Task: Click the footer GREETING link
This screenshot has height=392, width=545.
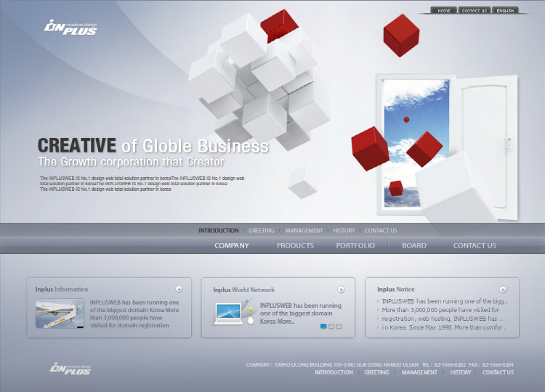Action: (x=376, y=372)
